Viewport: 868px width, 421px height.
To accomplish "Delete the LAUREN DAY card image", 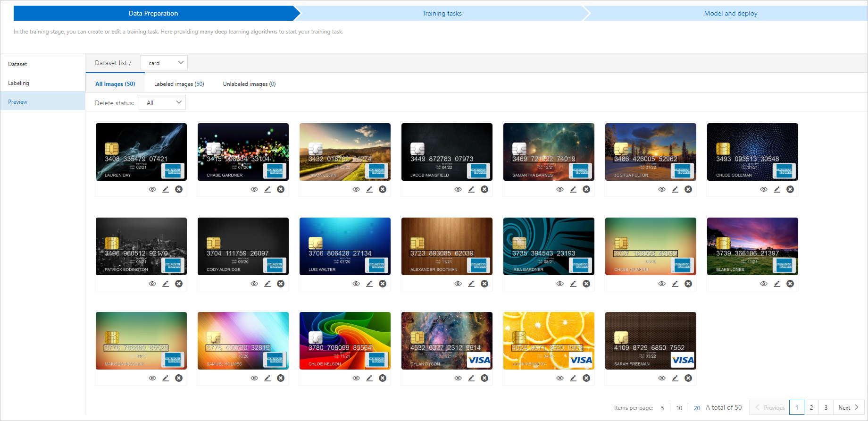I will 179,189.
